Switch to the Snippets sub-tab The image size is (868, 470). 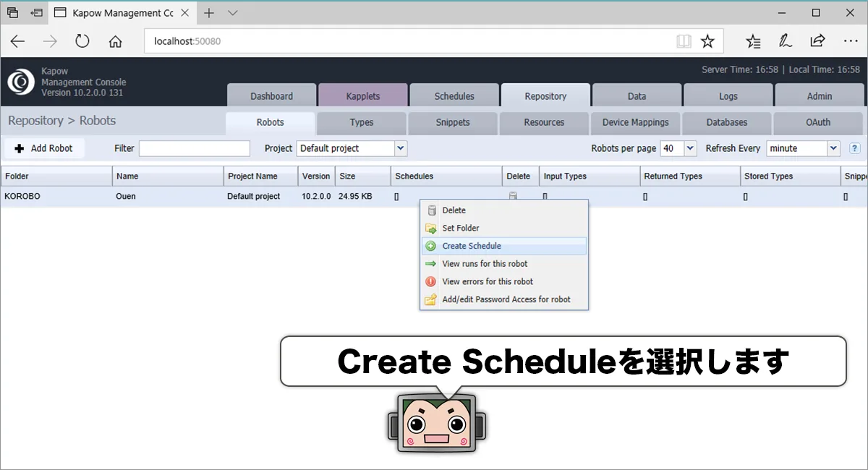point(453,122)
